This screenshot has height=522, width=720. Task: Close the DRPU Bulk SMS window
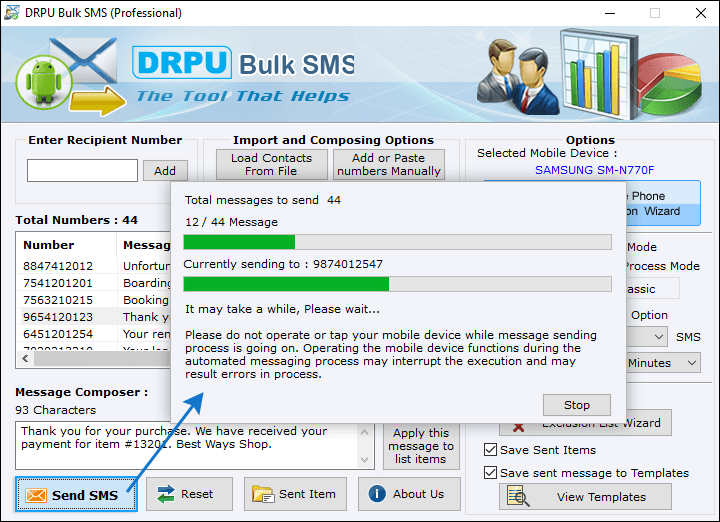pos(701,13)
